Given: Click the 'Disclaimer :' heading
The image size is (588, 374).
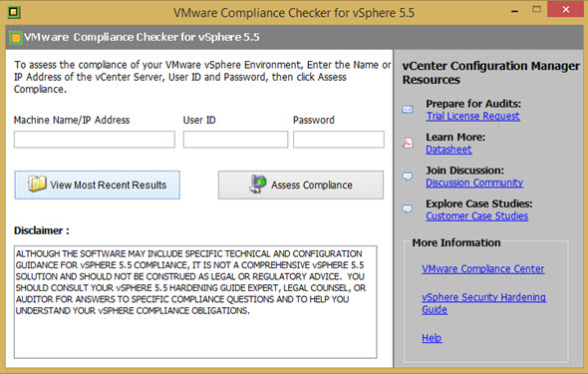Looking at the screenshot, I should click(42, 230).
